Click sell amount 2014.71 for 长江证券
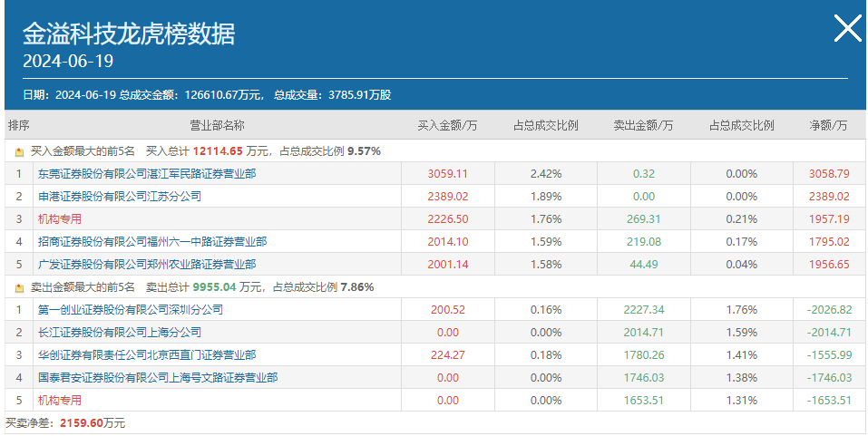The width and height of the screenshot is (868, 436). pyautogui.click(x=644, y=333)
